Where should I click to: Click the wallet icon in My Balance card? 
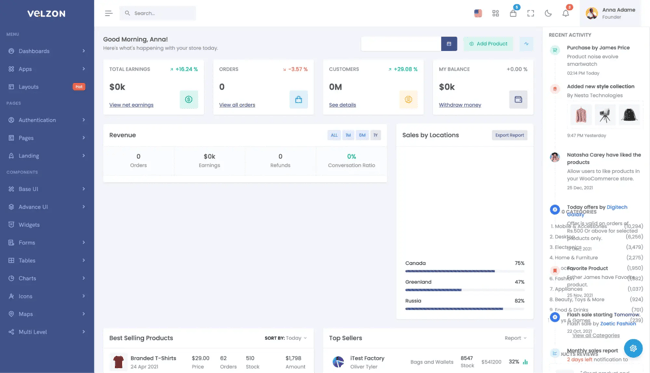[518, 99]
